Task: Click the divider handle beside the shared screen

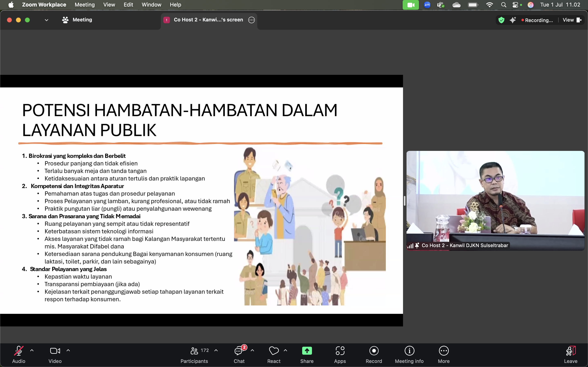Action: point(404,201)
